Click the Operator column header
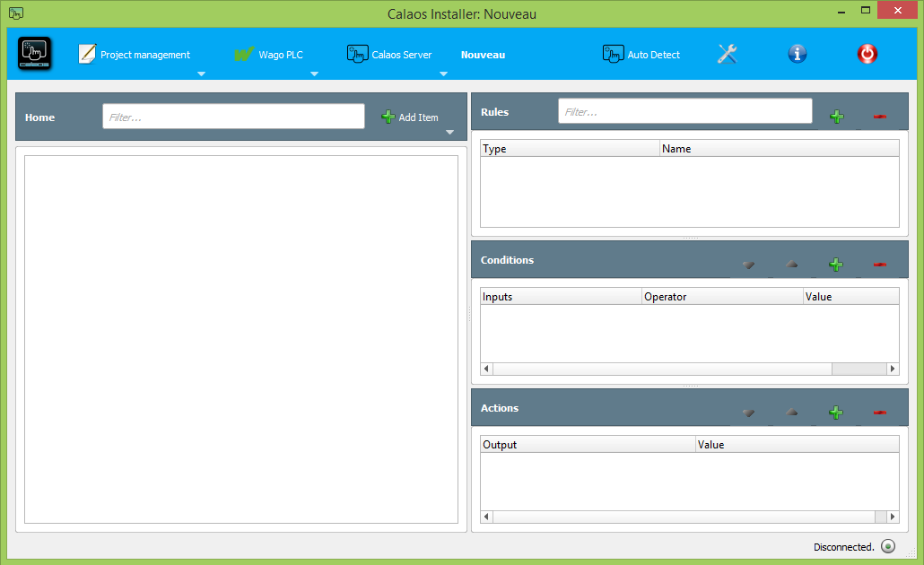Screen dimensions: 924x565 pyautogui.click(x=723, y=296)
